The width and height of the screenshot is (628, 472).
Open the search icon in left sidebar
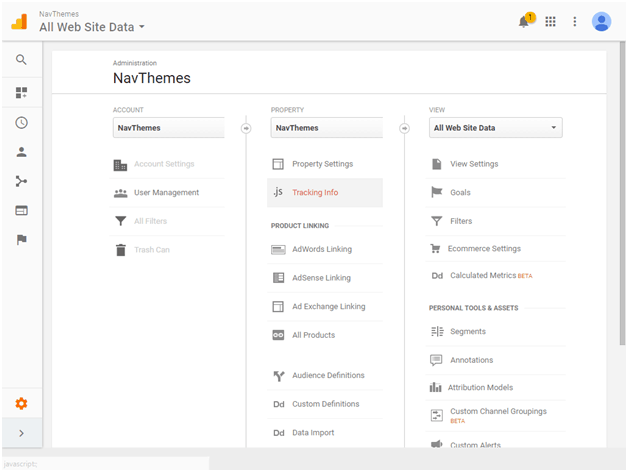(x=21, y=60)
